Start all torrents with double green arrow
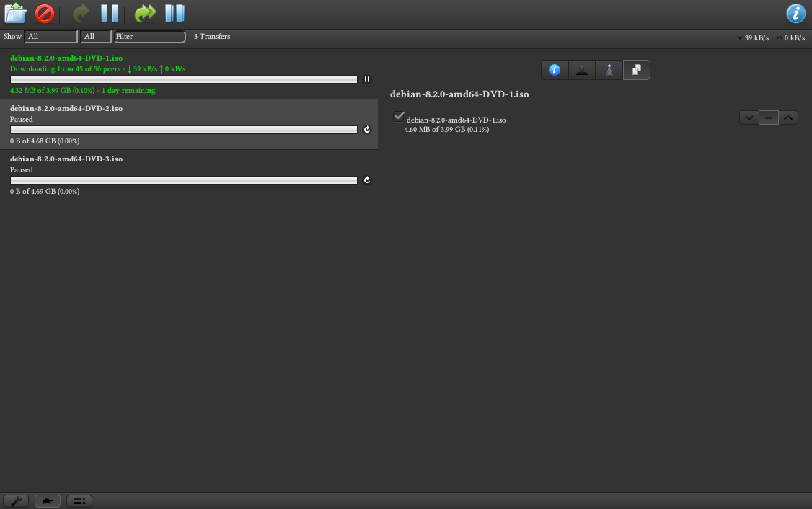812x509 pixels. pos(145,14)
